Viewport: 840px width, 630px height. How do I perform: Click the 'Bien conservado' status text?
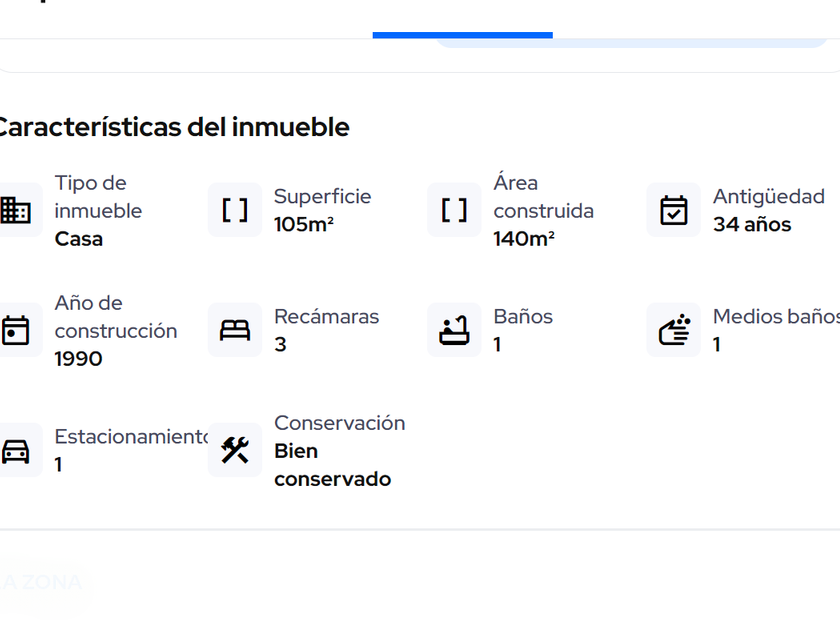[x=332, y=465]
